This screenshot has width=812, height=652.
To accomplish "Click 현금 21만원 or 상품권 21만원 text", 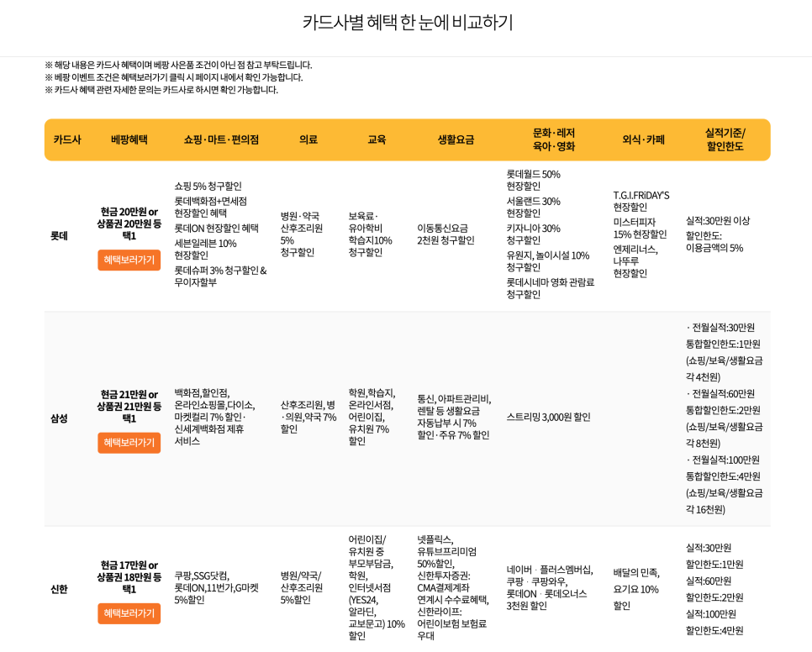I will (x=129, y=406).
